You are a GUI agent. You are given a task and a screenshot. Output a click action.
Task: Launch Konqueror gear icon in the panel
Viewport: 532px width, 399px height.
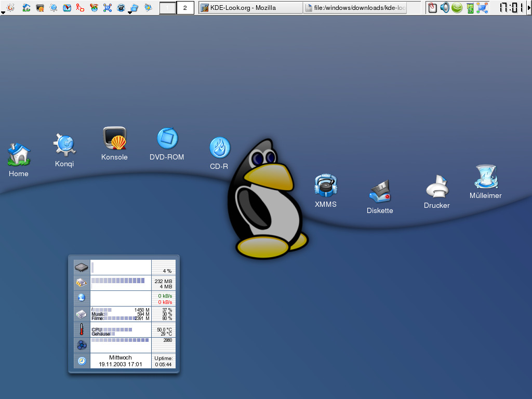coord(54,7)
